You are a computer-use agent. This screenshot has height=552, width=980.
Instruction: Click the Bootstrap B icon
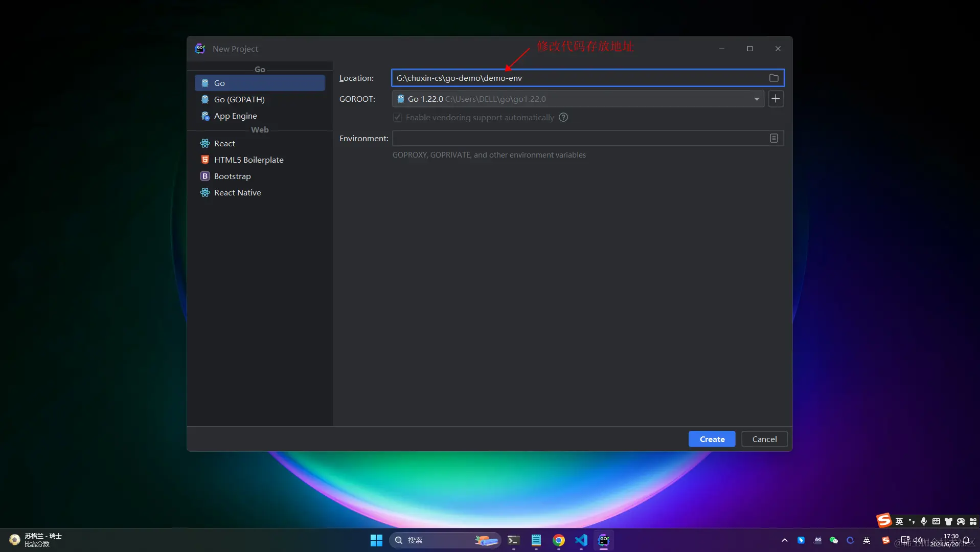tap(205, 176)
